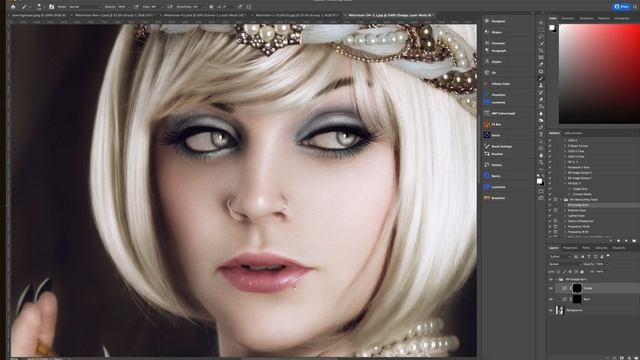This screenshot has height=360, width=640.
Task: Toggle checkmark for Brighten Eyes action
Action: click(550, 210)
